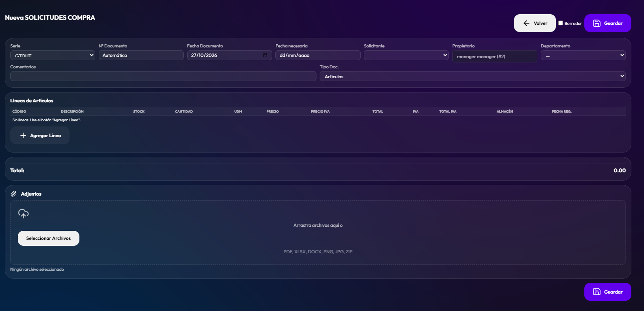
Task: Click the cloud upload icon in Adjuntos
Action: click(x=23, y=213)
